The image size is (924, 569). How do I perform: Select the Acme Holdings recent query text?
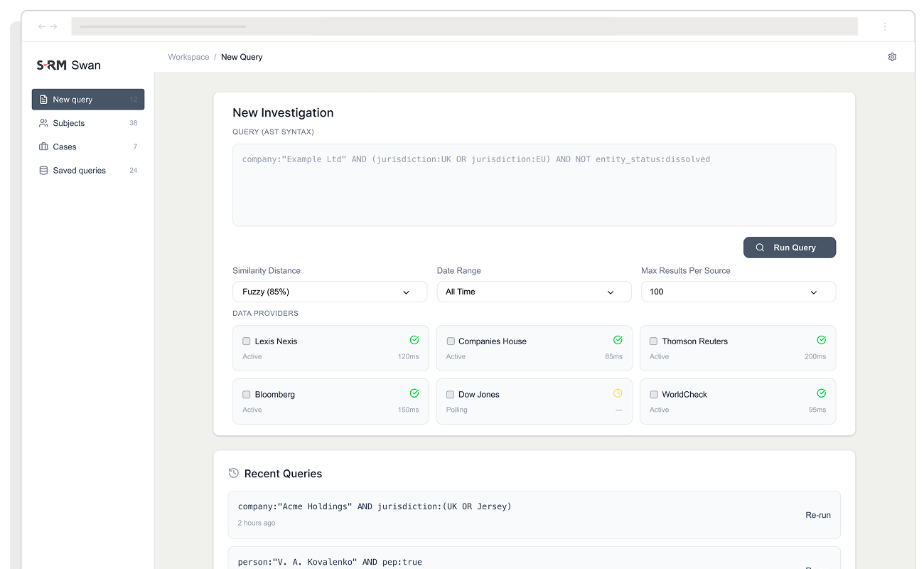pyautogui.click(x=375, y=506)
